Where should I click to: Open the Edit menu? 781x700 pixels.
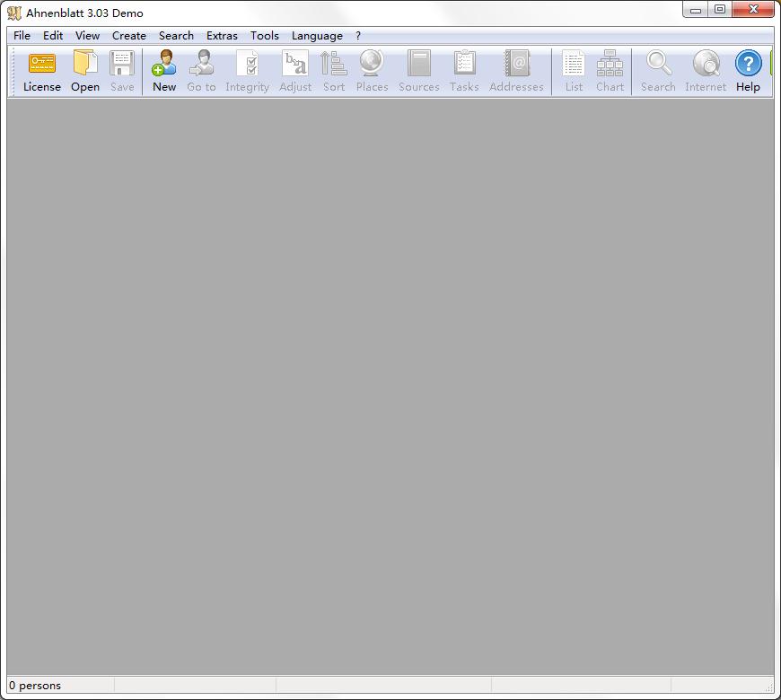click(x=53, y=36)
